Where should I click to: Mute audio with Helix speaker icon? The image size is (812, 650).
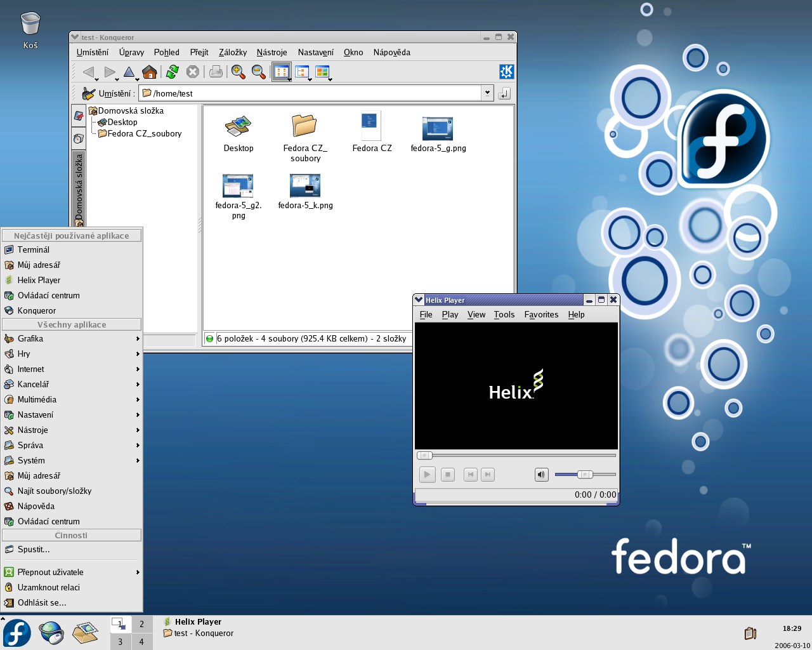pos(541,474)
